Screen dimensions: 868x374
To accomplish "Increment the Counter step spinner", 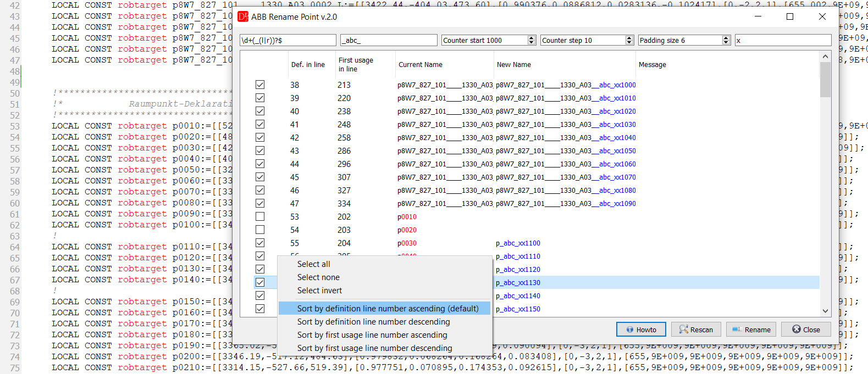I will pyautogui.click(x=629, y=38).
